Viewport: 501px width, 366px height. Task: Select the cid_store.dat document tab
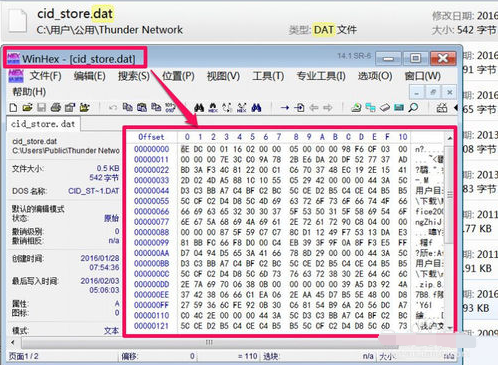(x=43, y=124)
